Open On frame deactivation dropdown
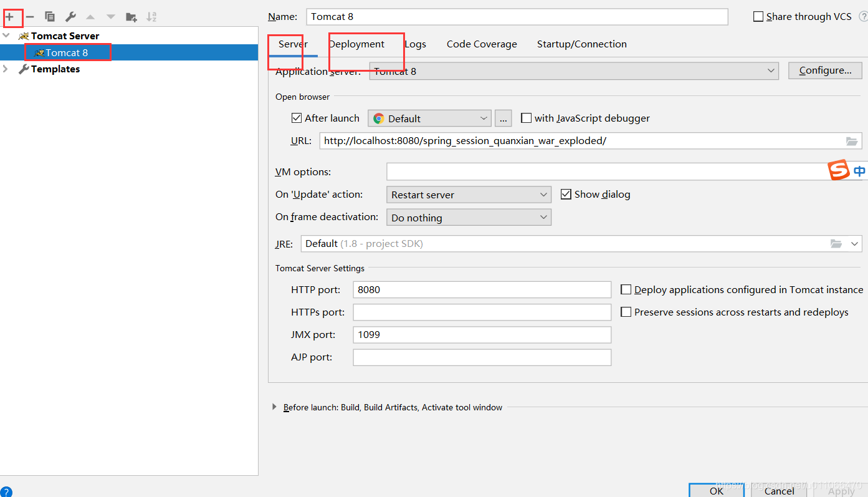 469,217
